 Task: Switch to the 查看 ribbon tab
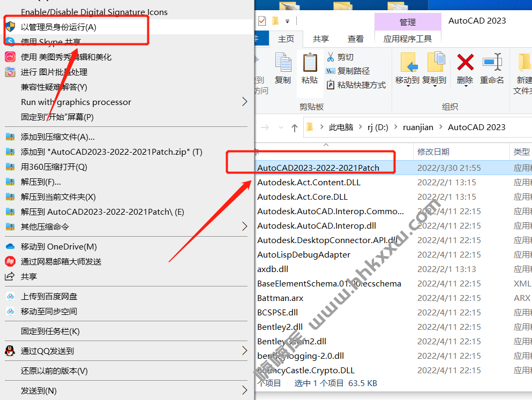[x=356, y=39]
